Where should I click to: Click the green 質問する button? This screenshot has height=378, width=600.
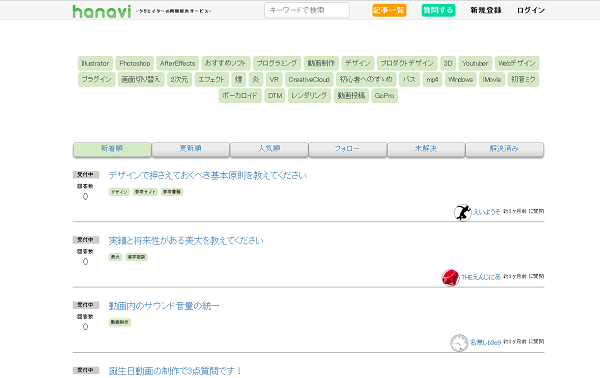coord(438,10)
